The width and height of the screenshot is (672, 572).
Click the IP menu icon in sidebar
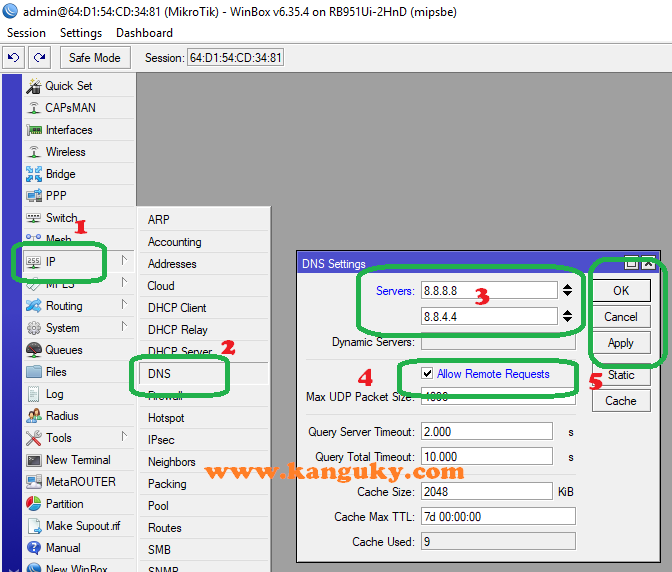[x=33, y=261]
